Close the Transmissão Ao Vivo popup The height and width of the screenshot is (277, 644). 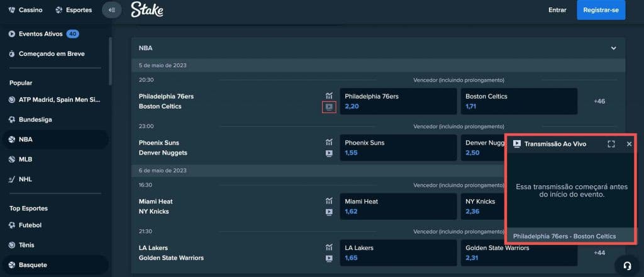(629, 144)
